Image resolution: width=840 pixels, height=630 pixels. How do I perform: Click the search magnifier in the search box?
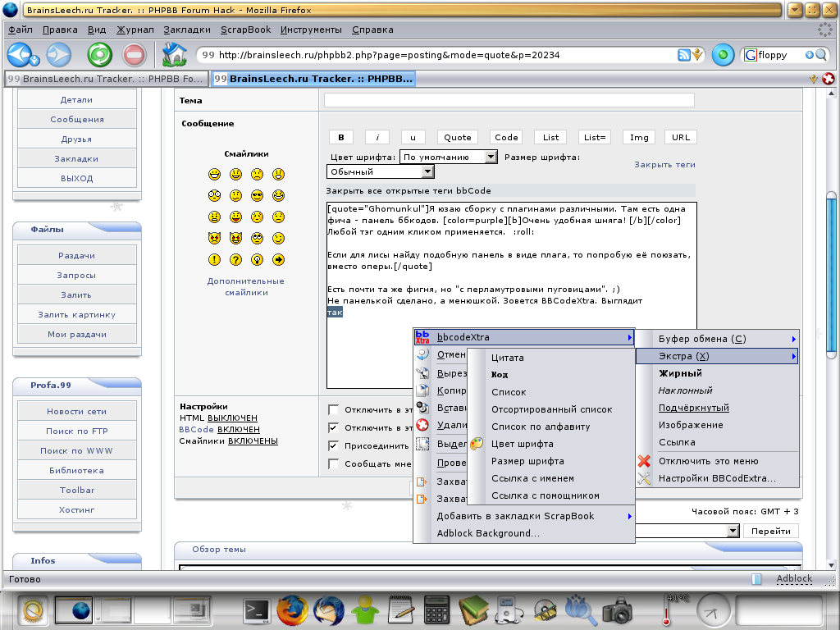[820, 55]
